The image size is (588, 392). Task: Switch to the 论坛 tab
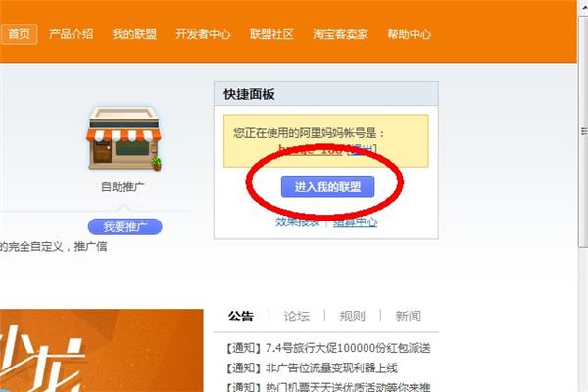tap(297, 316)
